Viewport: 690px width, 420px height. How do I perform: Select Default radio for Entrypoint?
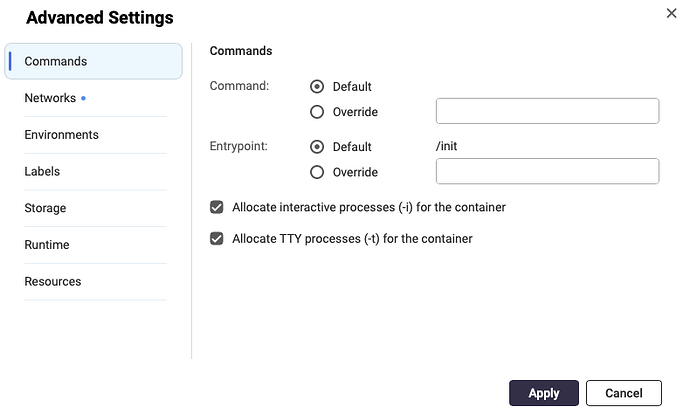pyautogui.click(x=317, y=147)
